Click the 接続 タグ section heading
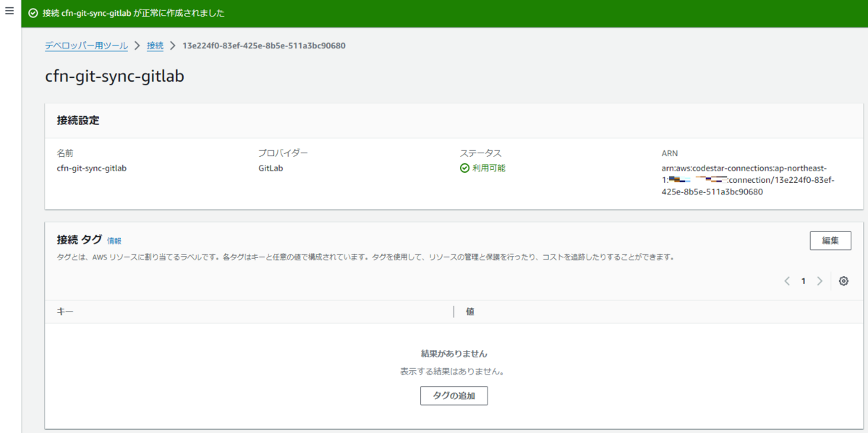 point(79,239)
